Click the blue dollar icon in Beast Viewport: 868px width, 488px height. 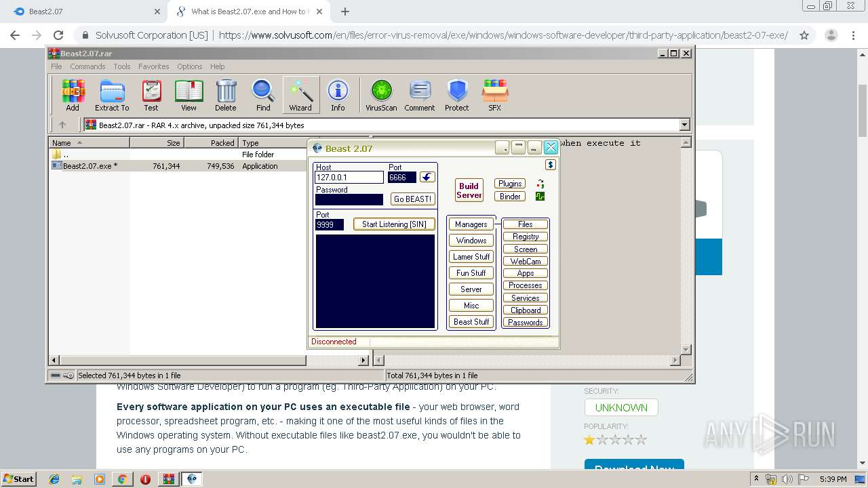(x=550, y=165)
